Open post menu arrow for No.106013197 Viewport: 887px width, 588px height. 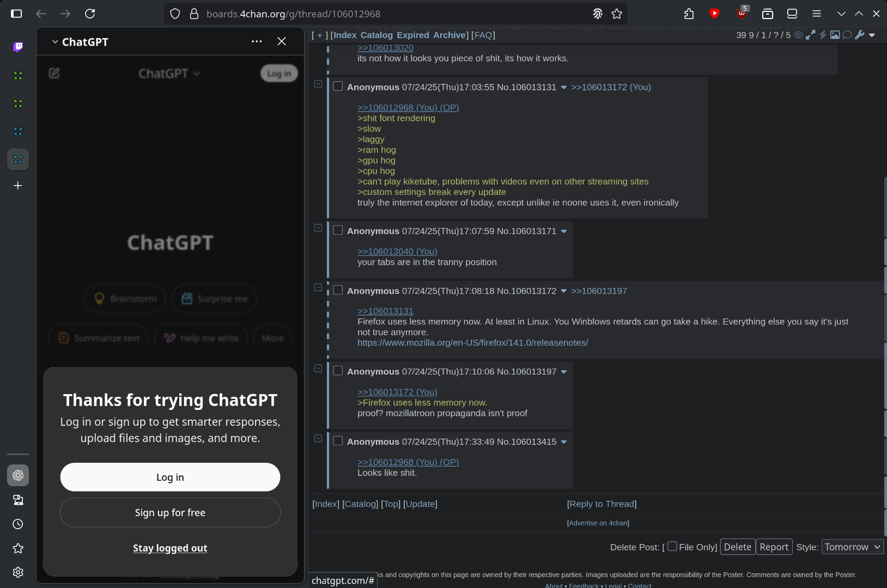click(564, 372)
